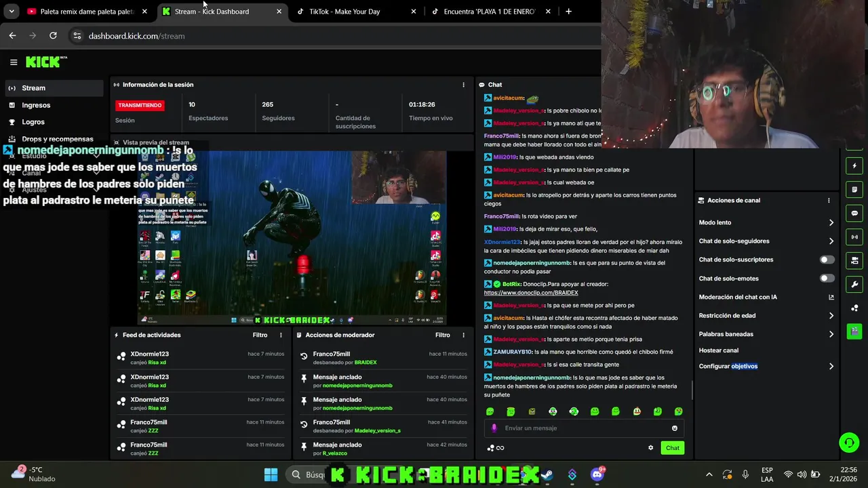Open Acciones de moderador kebab menu
Screen dimensions: 868x488
[x=464, y=335]
